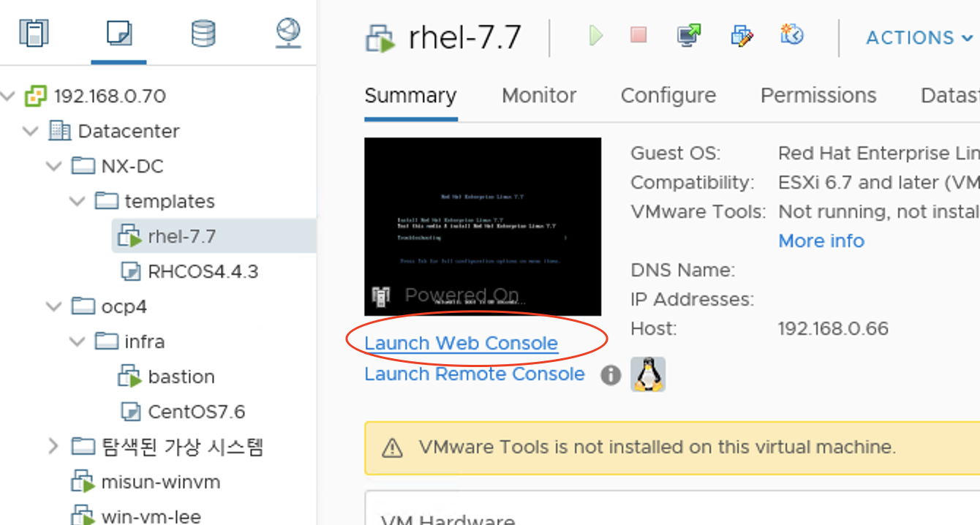Click the templates folder icon
980x525 pixels.
tap(107, 201)
